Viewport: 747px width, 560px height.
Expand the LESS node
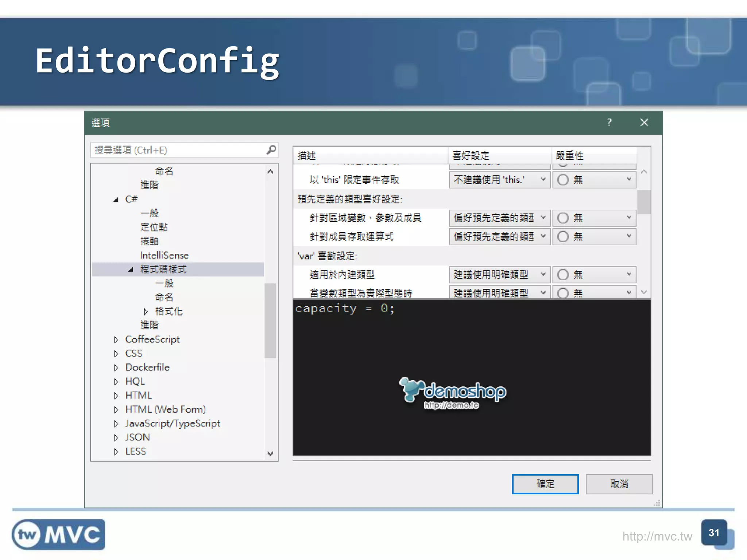[x=116, y=452]
